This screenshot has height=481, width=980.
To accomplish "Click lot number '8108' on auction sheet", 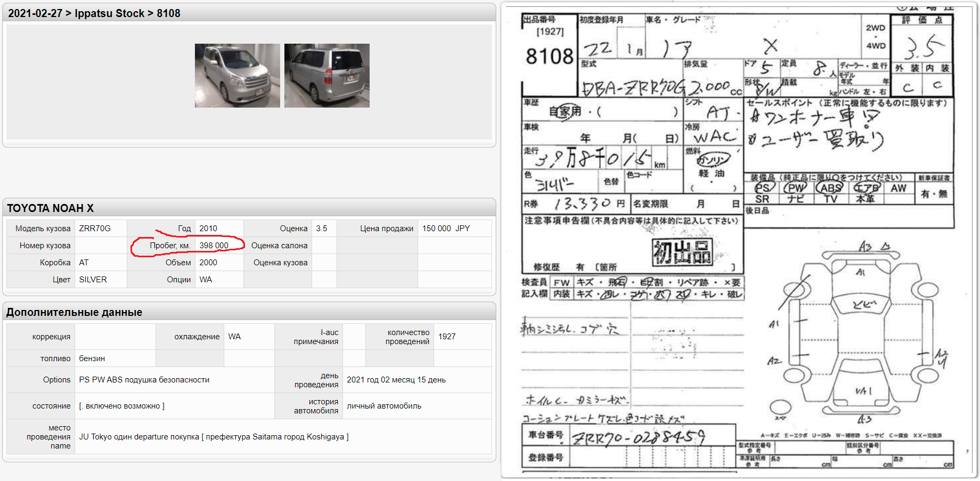I will 549,56.
